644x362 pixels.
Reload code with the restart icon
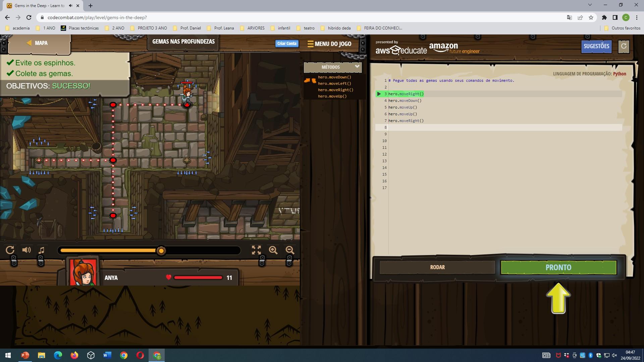(x=624, y=46)
